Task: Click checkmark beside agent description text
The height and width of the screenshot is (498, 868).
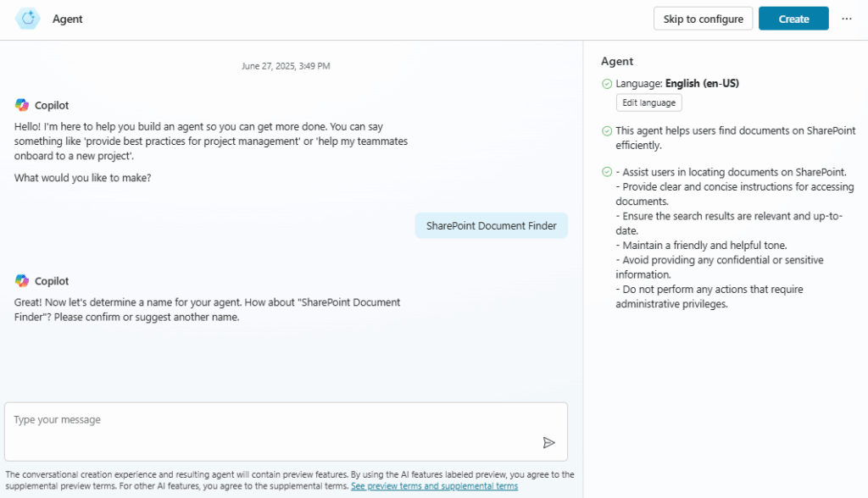Action: pos(607,131)
